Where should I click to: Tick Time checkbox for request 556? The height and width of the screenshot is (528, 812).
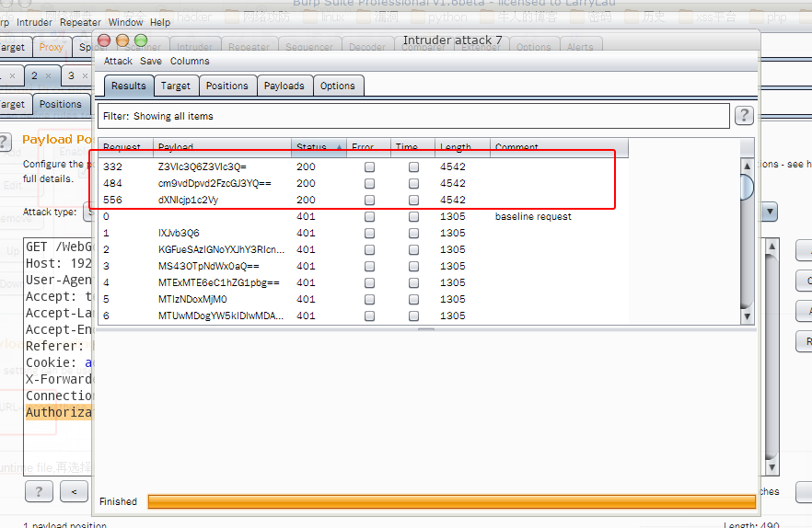[413, 200]
